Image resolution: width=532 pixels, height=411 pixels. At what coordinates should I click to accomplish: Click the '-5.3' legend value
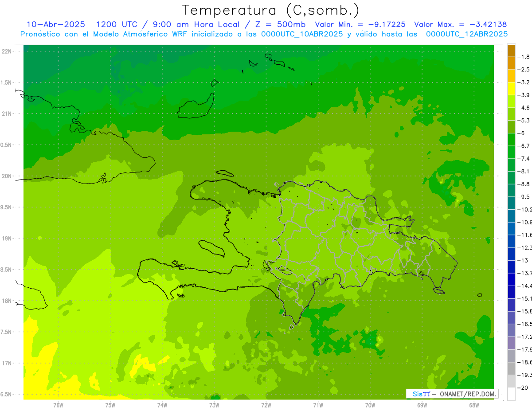coord(524,121)
